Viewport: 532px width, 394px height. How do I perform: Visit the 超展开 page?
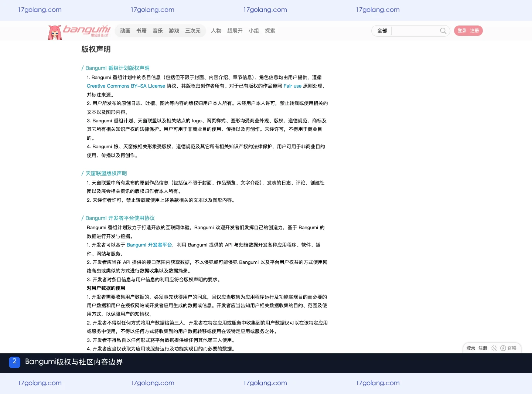235,31
